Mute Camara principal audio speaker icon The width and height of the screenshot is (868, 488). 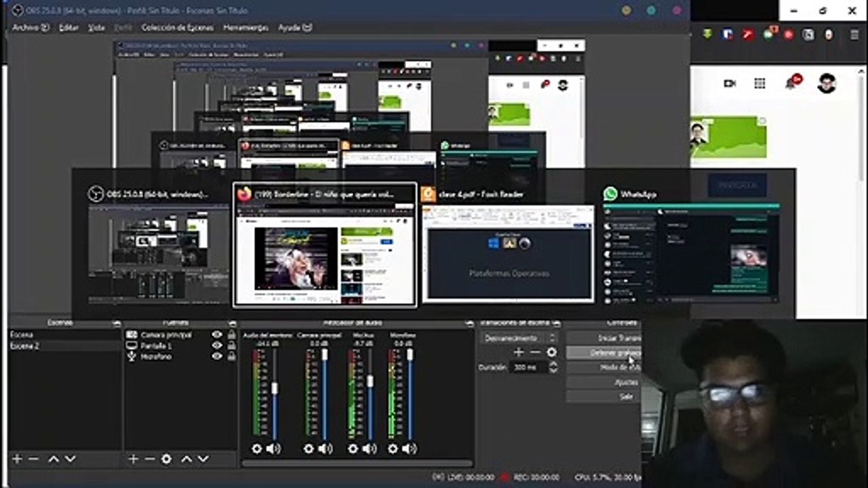[x=325, y=449]
